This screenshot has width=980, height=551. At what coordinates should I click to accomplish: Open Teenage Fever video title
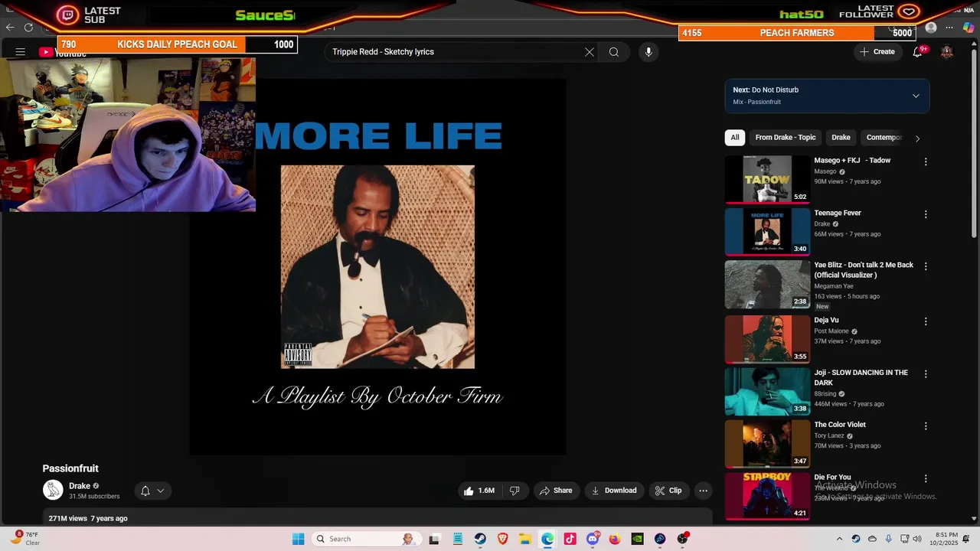(x=838, y=213)
